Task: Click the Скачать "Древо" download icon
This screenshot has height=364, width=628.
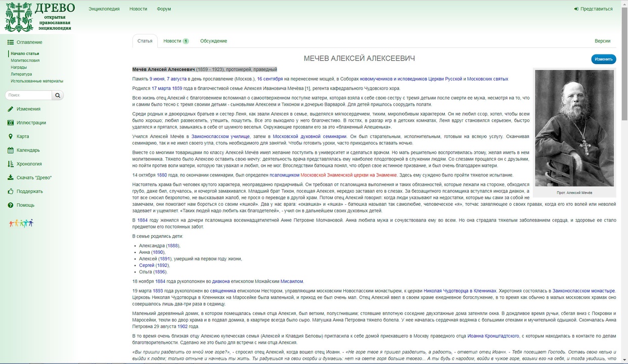Action: [11, 177]
